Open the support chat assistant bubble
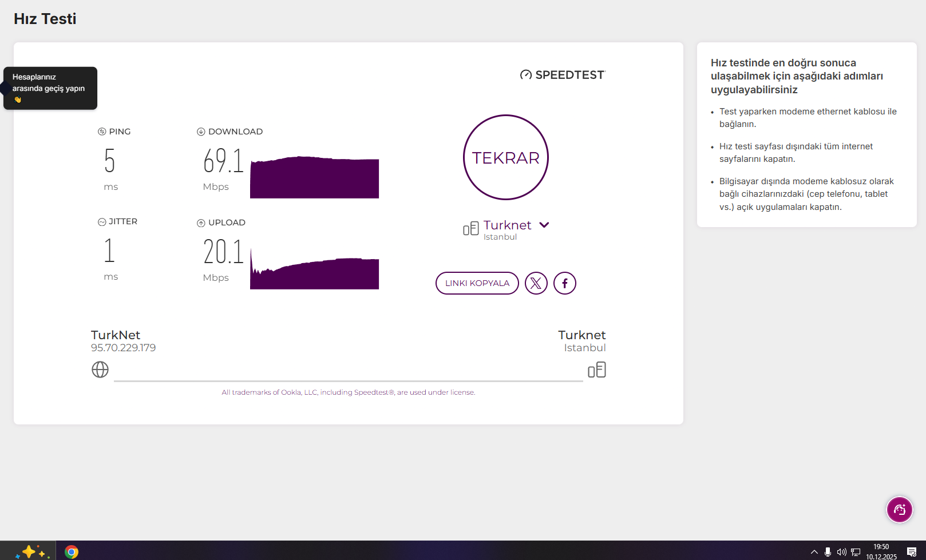This screenshot has width=926, height=560. pyautogui.click(x=900, y=509)
